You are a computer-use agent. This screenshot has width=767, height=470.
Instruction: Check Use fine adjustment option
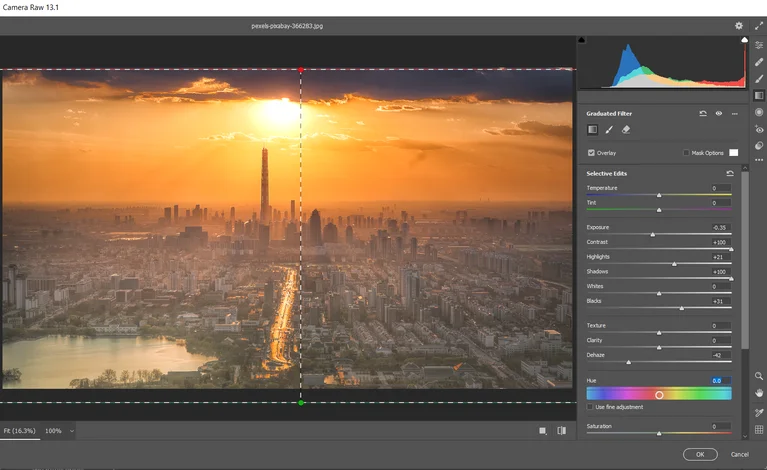(x=590, y=407)
